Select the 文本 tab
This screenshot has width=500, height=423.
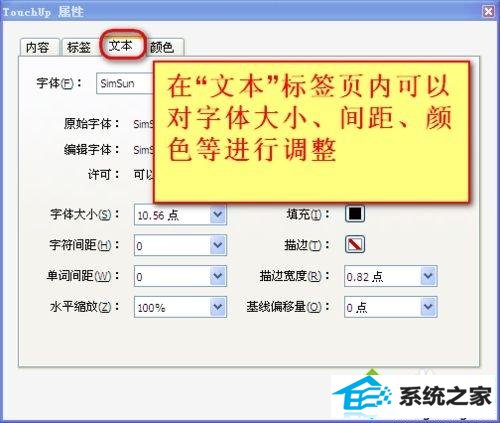[121, 46]
